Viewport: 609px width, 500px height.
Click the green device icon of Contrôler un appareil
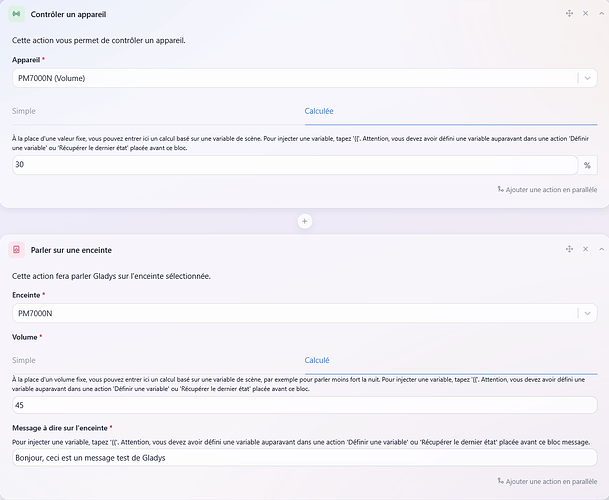pos(16,14)
